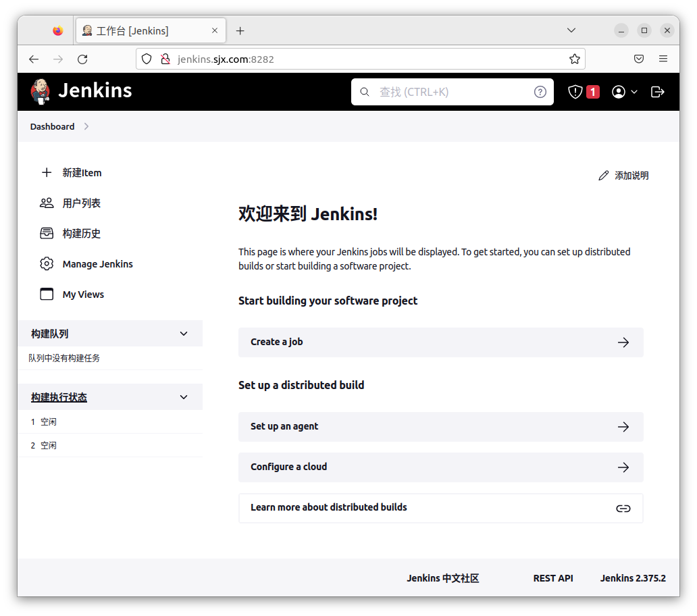Image resolution: width=697 pixels, height=616 pixels.
Task: Open the REST API link
Action: coord(552,578)
